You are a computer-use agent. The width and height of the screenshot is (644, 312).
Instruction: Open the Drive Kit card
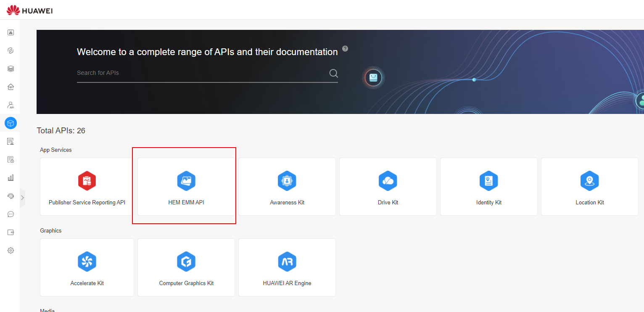pos(388,187)
